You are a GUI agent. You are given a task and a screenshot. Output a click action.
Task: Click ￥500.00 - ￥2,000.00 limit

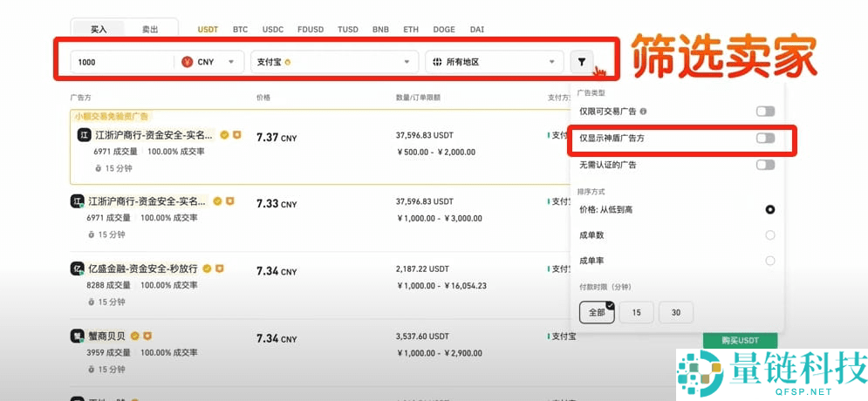pos(436,152)
